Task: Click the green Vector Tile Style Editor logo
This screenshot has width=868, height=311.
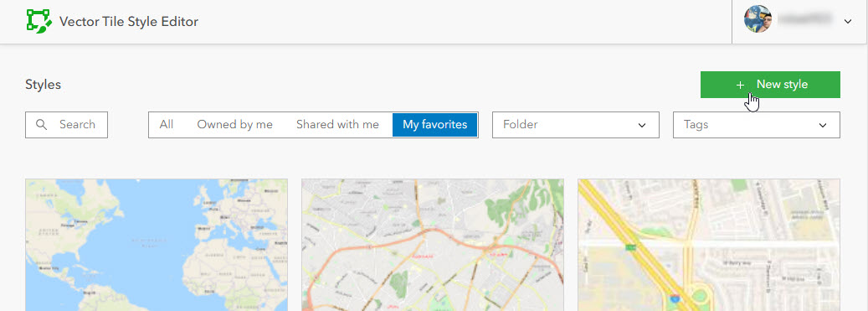Action: coord(39,22)
